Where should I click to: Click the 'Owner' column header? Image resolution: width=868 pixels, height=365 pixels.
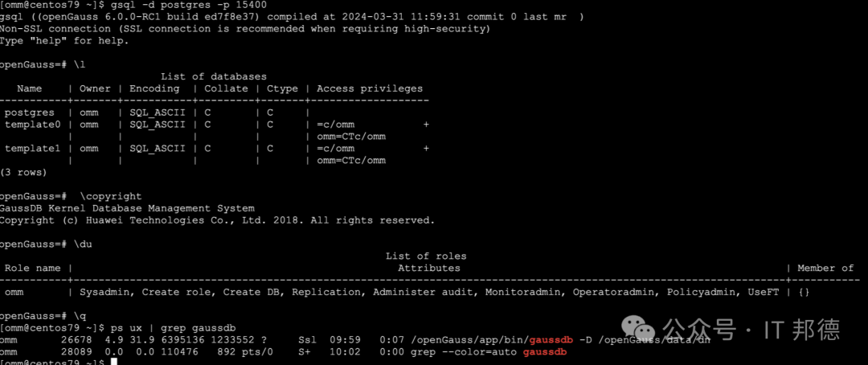coord(95,88)
